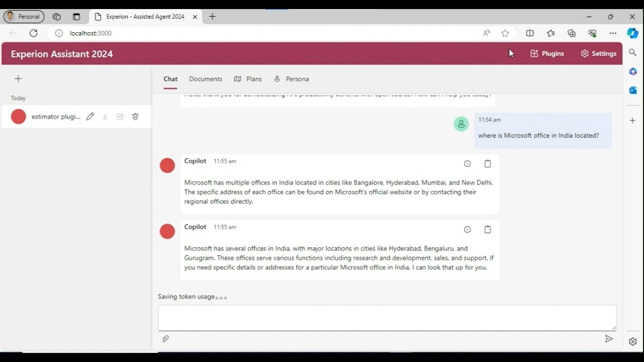Switch to the Persona tab
Screen dimensions: 644x362
click(x=291, y=79)
